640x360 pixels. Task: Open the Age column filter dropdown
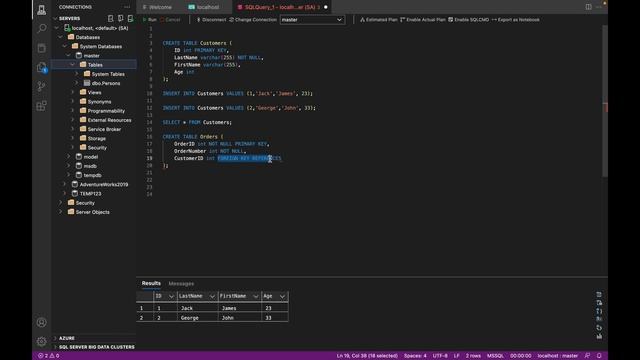tap(282, 296)
